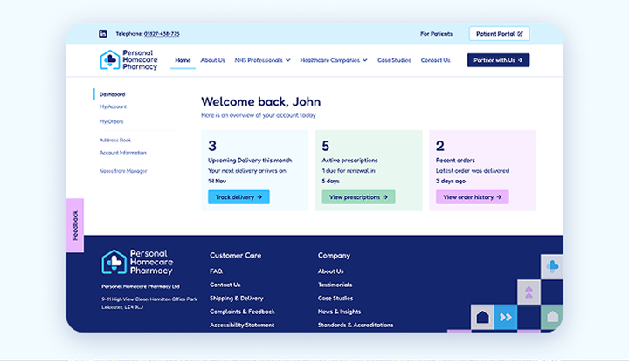This screenshot has width=629, height=364.
Task: Open News & Insights footer link
Action: [339, 312]
